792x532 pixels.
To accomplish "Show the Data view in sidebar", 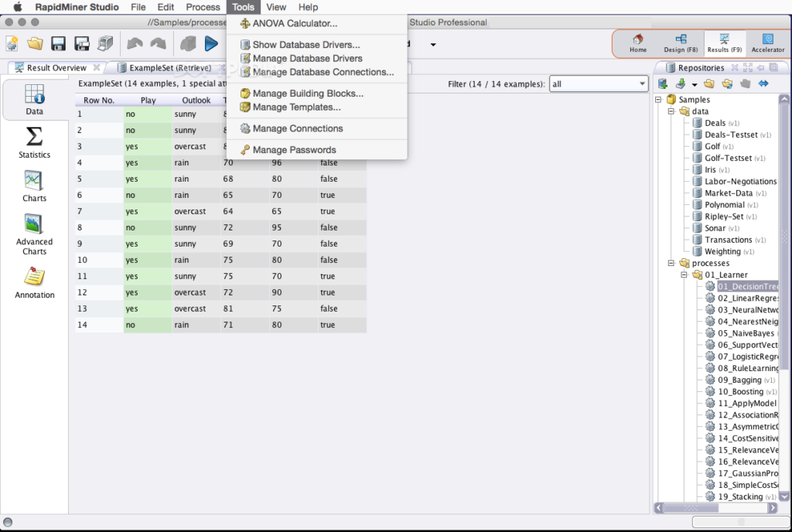I will coord(34,100).
